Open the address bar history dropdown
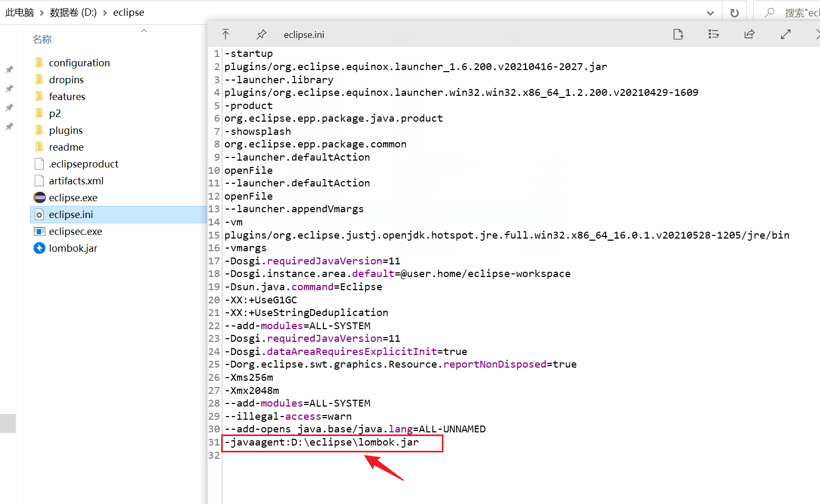This screenshot has width=820, height=504. (x=710, y=13)
